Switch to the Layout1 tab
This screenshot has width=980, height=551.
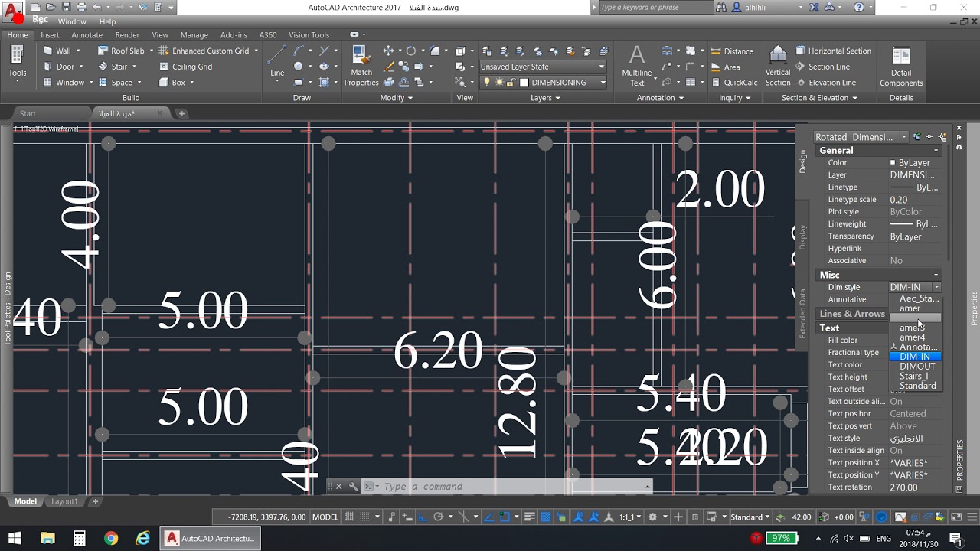(64, 501)
